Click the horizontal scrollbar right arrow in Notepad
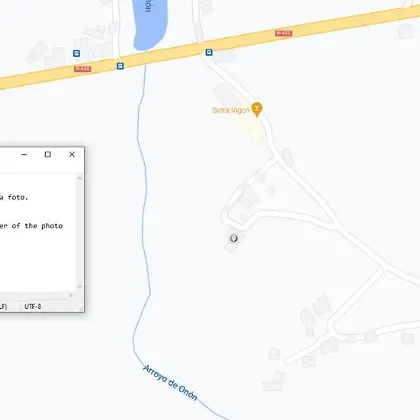The height and width of the screenshot is (420, 420). (71, 295)
